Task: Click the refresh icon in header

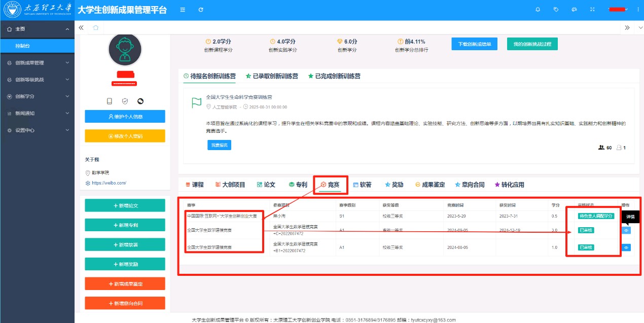Action: 201,10
